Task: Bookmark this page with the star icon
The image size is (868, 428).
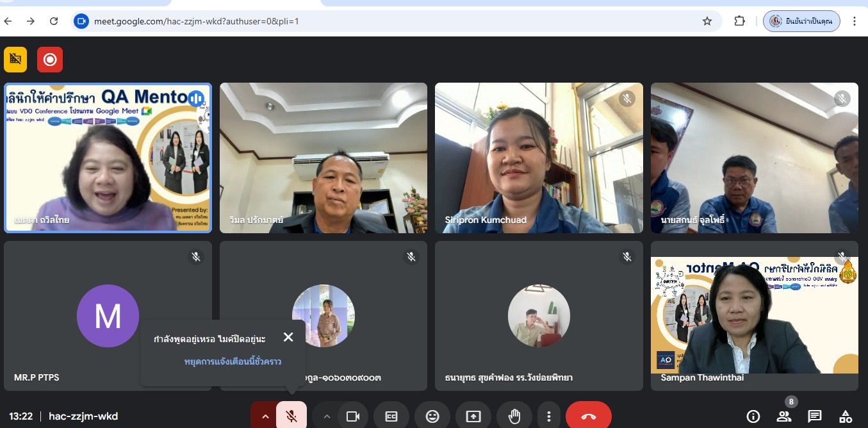Action: 707,21
